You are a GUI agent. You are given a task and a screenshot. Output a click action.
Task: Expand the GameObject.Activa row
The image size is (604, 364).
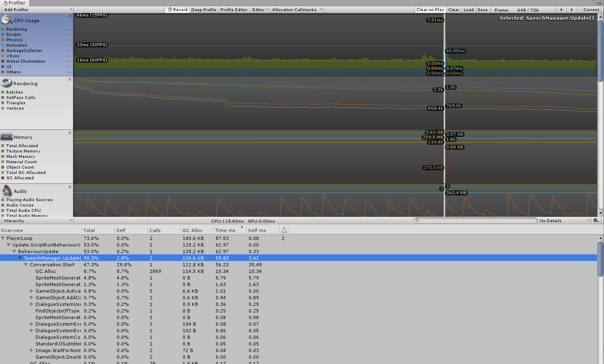point(32,291)
